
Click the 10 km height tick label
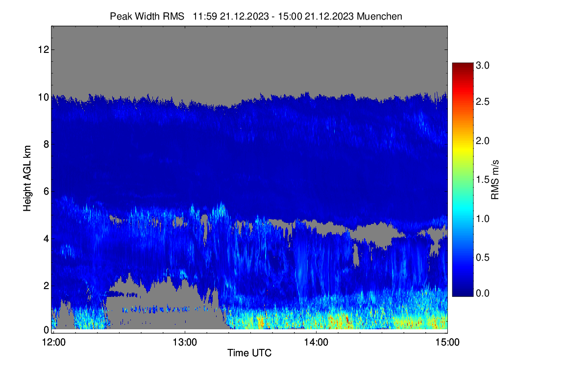(42, 97)
